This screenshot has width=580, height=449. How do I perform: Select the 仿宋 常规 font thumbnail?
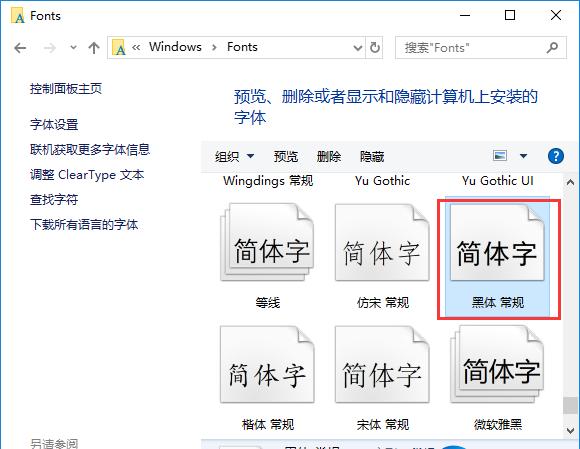coord(382,242)
